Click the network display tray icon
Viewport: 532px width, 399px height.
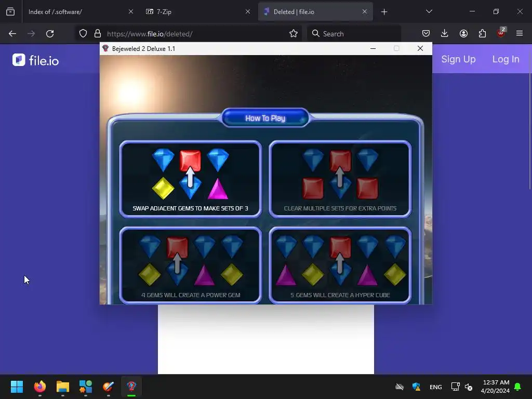point(455,387)
